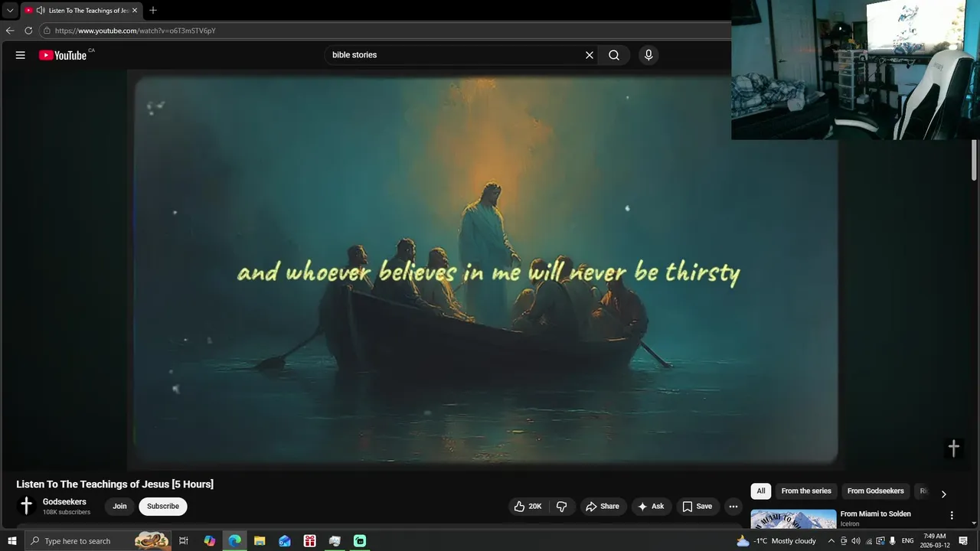
Task: Open a new browser tab
Action: 153,11
